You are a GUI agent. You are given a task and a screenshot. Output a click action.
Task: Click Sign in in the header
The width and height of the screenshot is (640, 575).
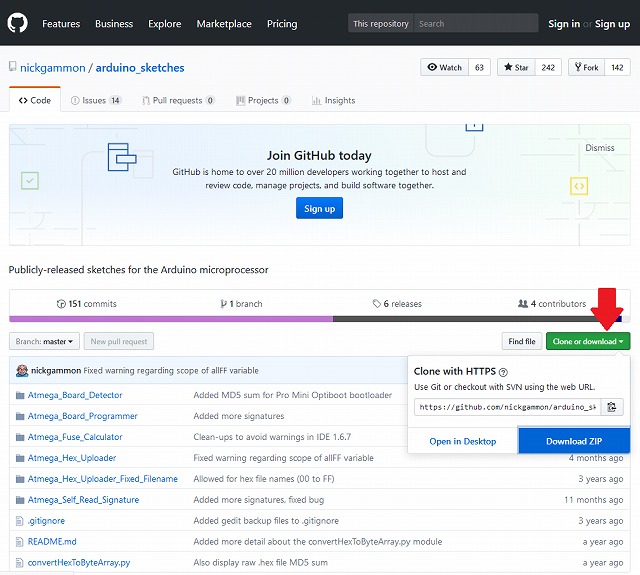pos(564,24)
